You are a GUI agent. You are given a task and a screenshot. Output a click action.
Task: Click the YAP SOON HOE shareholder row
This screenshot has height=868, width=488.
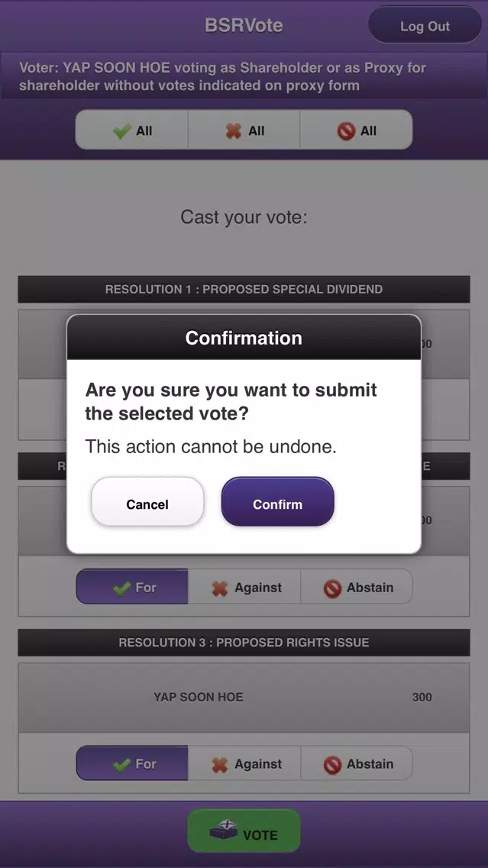[244, 697]
